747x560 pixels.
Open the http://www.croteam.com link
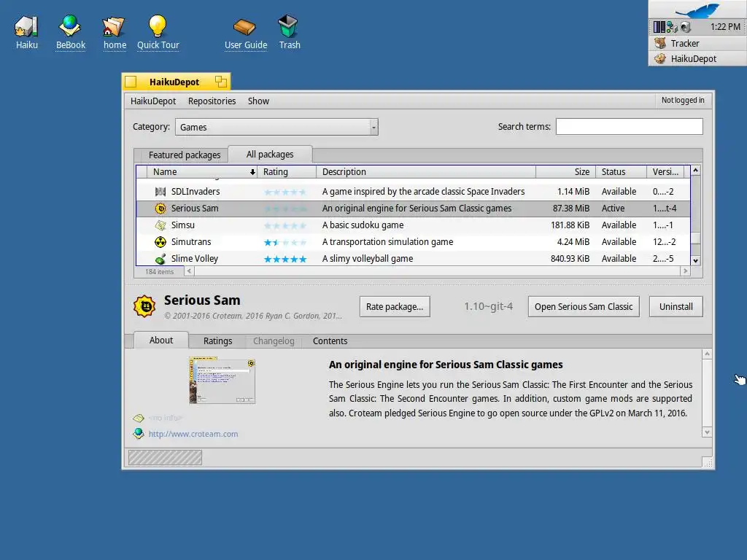point(193,434)
